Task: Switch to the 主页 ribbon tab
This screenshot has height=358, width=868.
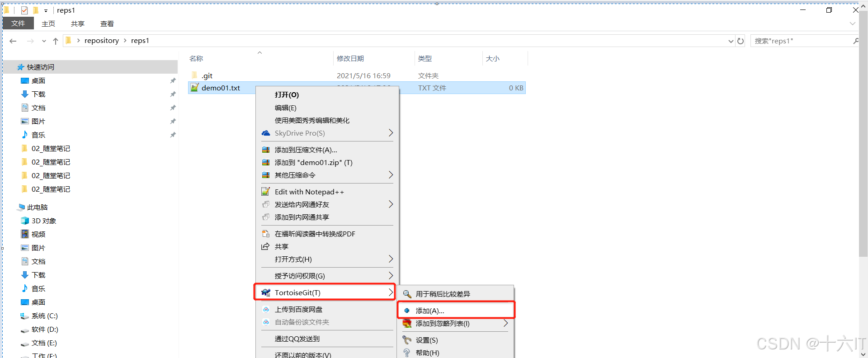Action: (48, 24)
